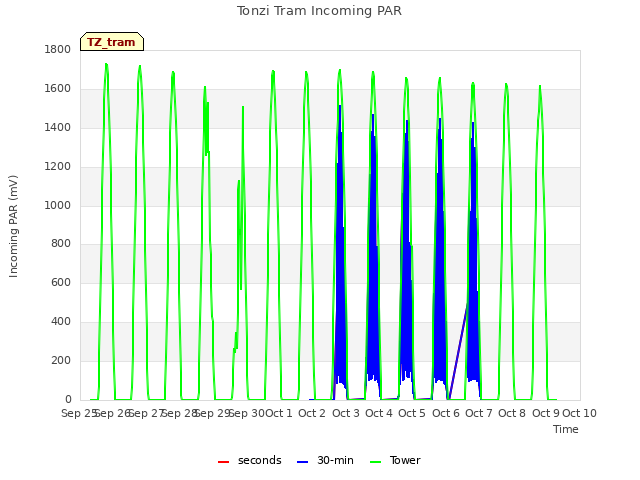The width and height of the screenshot is (640, 480).
Task: Click the Oct 1 x-axis label
Action: pyautogui.click(x=279, y=413)
